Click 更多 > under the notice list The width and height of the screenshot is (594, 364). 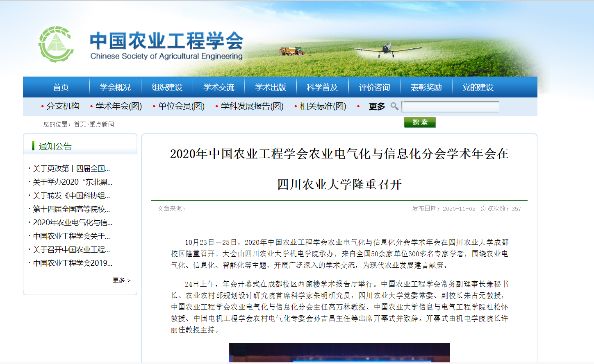pos(122,280)
